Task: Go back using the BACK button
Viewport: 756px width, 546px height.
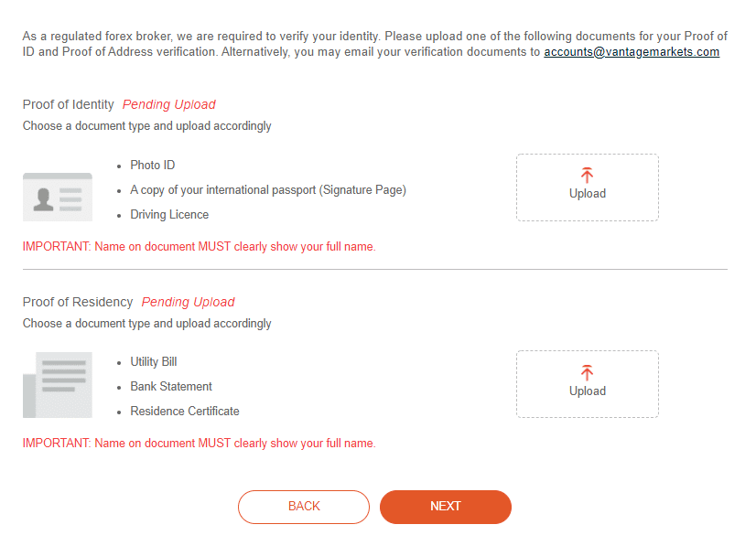Action: [x=304, y=507]
